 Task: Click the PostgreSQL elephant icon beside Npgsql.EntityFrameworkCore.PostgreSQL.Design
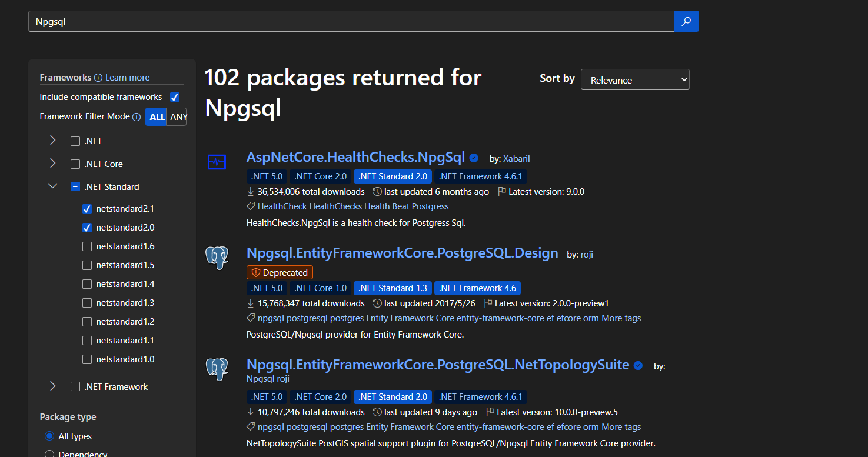217,258
